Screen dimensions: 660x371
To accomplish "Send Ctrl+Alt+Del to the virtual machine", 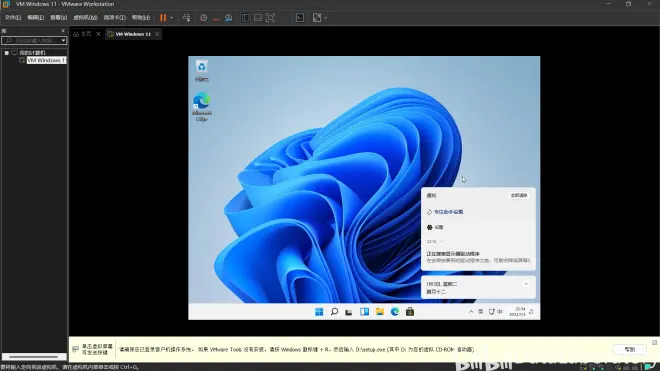I will tap(186, 18).
